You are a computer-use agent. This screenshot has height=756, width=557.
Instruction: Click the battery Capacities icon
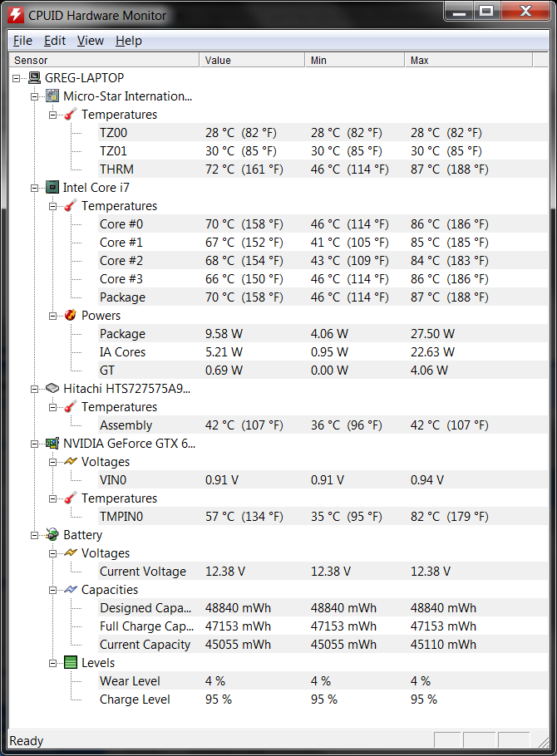click(x=71, y=590)
